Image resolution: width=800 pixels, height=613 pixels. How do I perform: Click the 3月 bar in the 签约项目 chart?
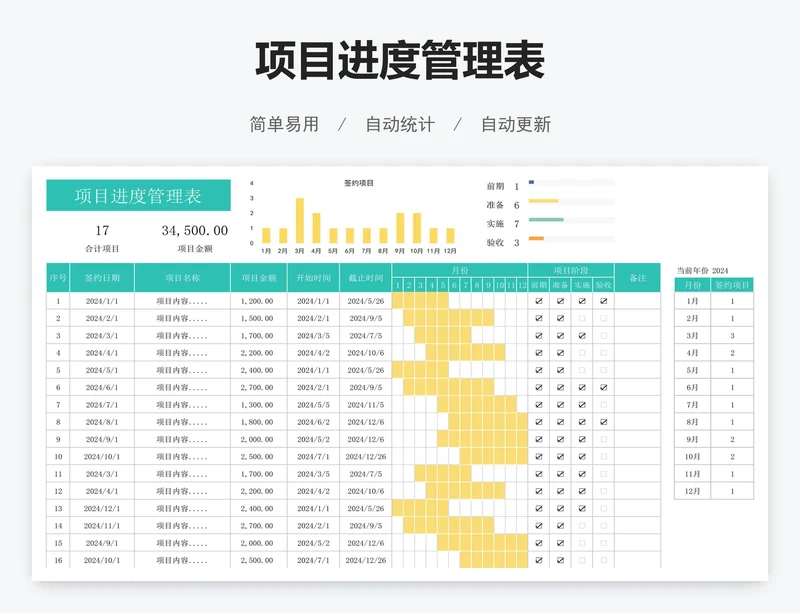coord(300,220)
